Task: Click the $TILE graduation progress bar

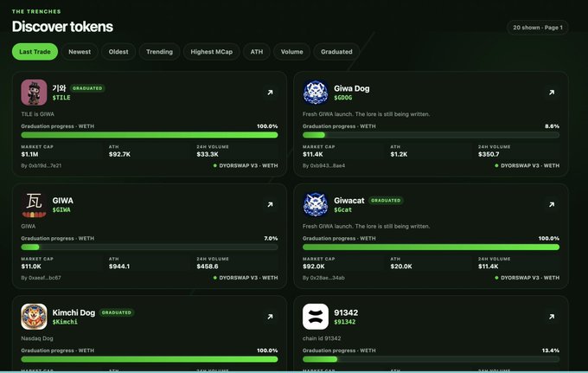Action: tap(150, 135)
